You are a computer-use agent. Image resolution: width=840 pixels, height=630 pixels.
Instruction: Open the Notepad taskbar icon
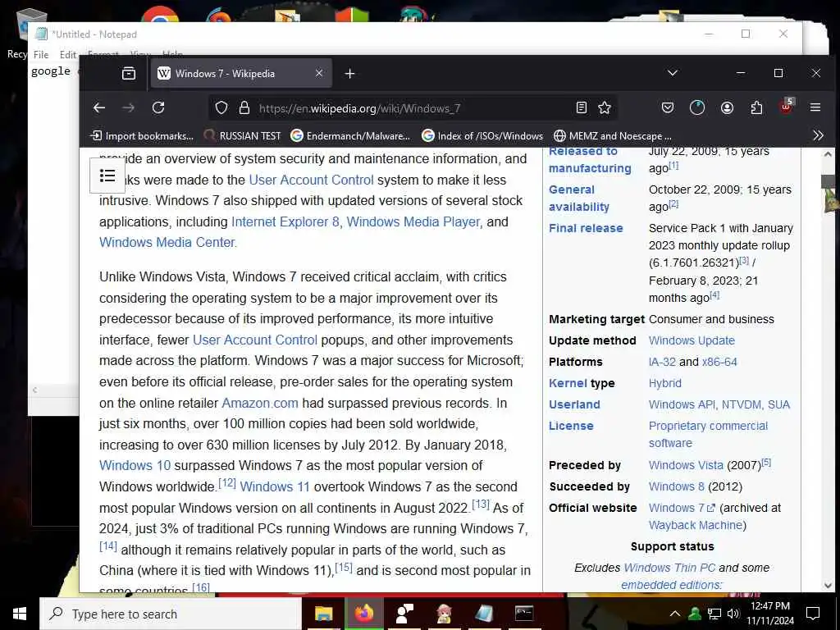[x=484, y=614]
